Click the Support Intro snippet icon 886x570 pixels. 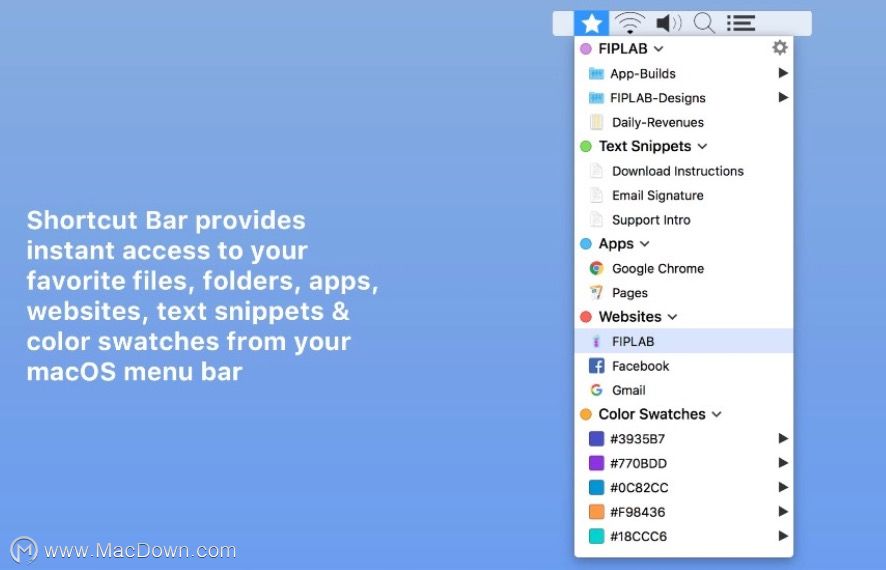coord(596,220)
